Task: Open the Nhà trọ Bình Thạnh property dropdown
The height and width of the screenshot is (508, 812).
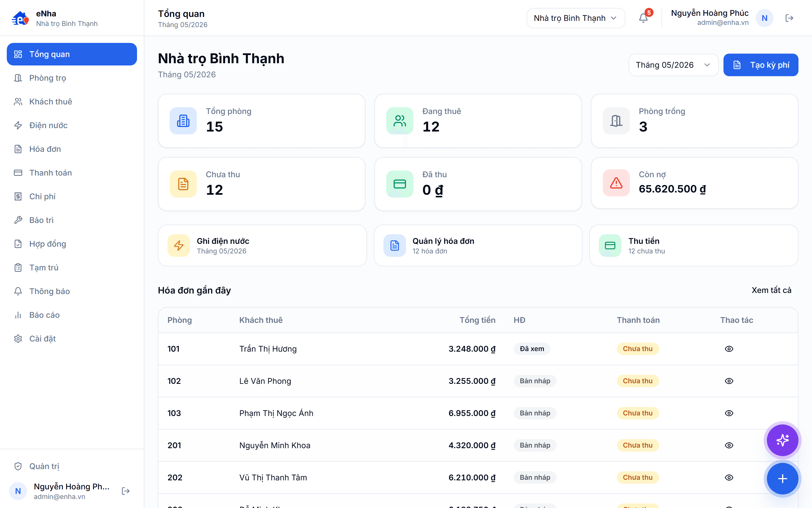Action: (575, 18)
